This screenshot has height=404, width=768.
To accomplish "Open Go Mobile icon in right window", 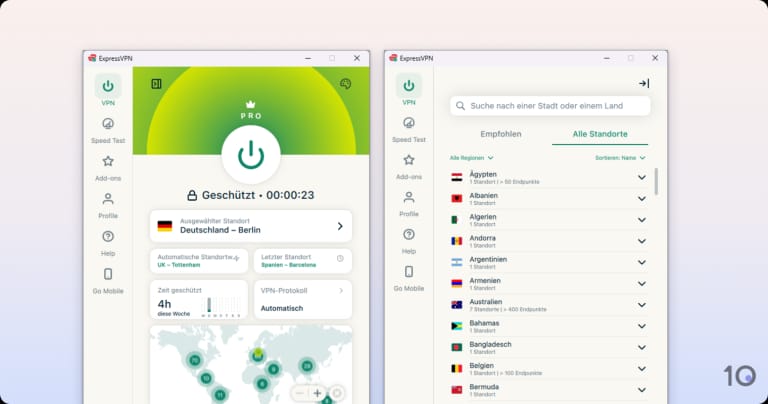I will tap(408, 271).
